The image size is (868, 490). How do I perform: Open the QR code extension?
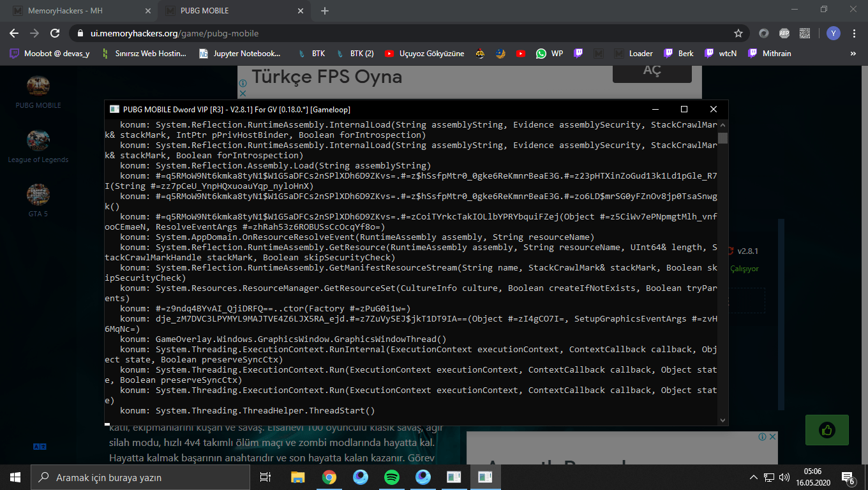pos(805,33)
